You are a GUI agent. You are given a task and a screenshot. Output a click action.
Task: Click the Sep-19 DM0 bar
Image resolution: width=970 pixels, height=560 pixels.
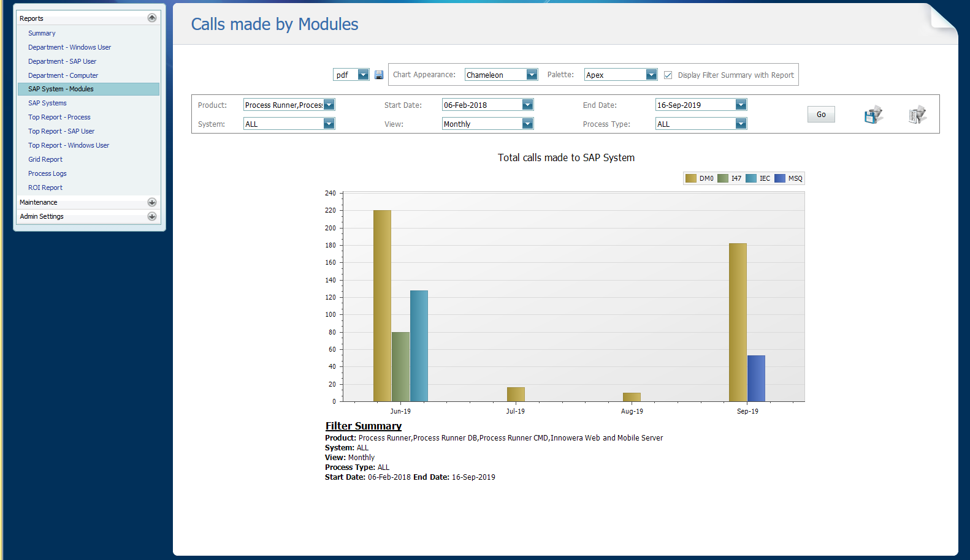tap(738, 322)
